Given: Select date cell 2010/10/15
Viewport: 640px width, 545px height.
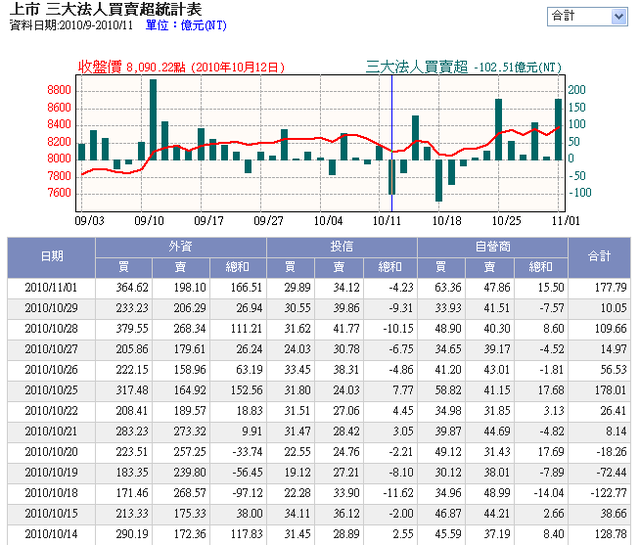Looking at the screenshot, I should pyautogui.click(x=51, y=514).
